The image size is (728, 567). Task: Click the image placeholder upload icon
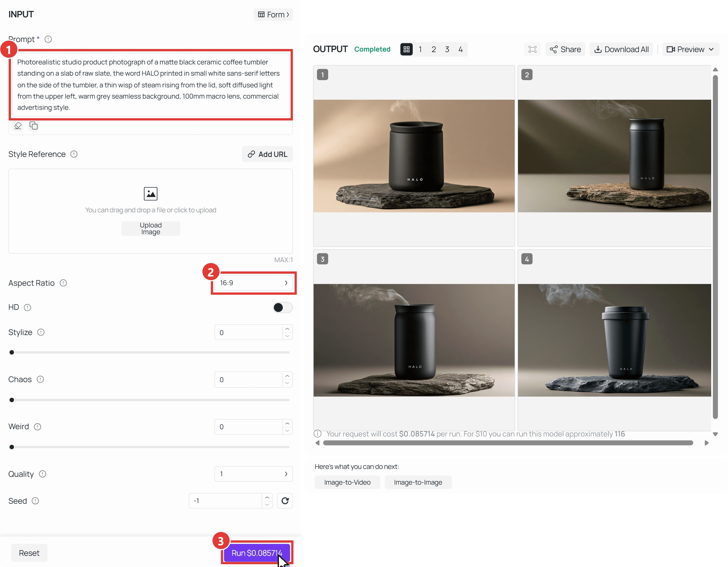(151, 194)
